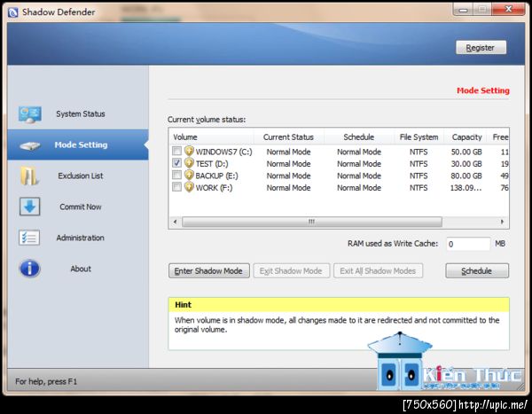Click the WORK (F:) shield icon
Screen dimensions: 532x414
click(189, 187)
